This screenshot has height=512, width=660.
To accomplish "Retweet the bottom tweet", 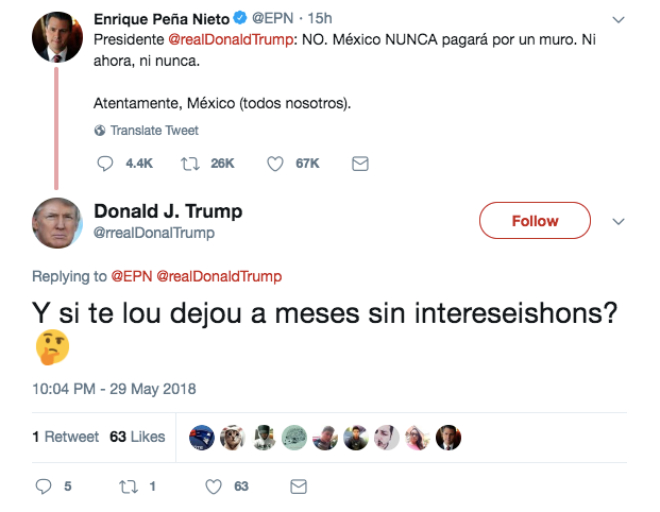I will click(x=127, y=487).
